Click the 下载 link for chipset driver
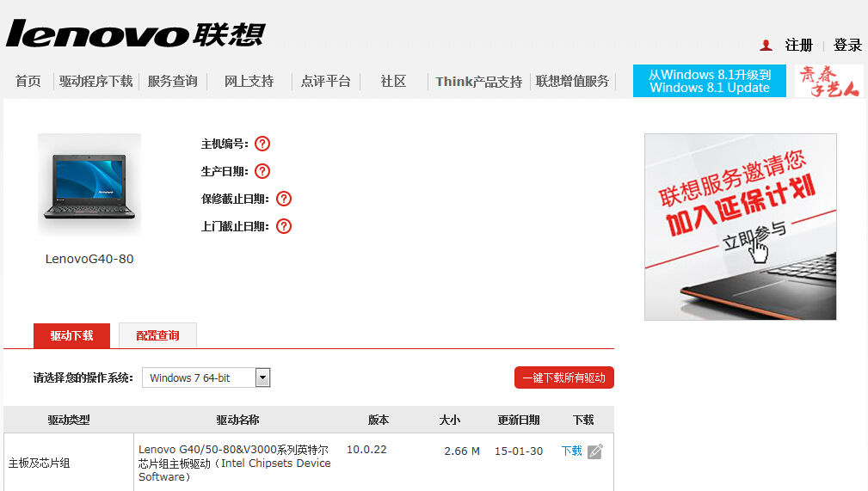This screenshot has width=868, height=491. (572, 451)
